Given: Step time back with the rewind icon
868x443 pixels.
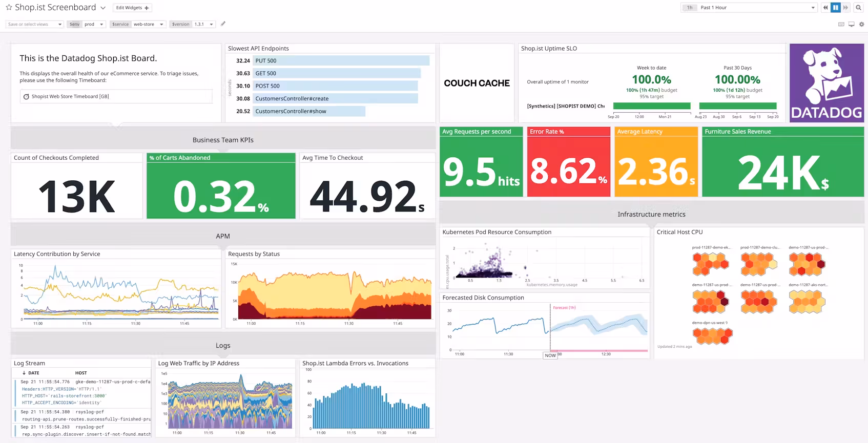Looking at the screenshot, I should point(825,8).
